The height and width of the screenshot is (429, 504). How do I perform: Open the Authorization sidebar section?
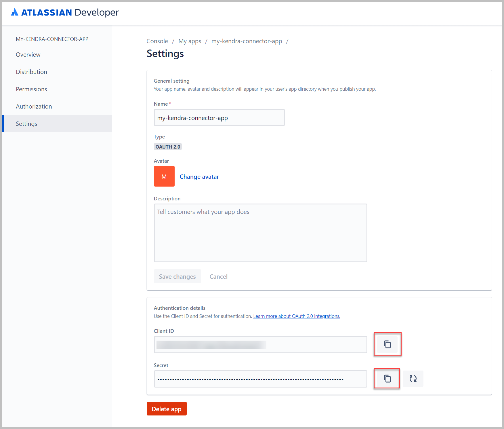point(34,106)
